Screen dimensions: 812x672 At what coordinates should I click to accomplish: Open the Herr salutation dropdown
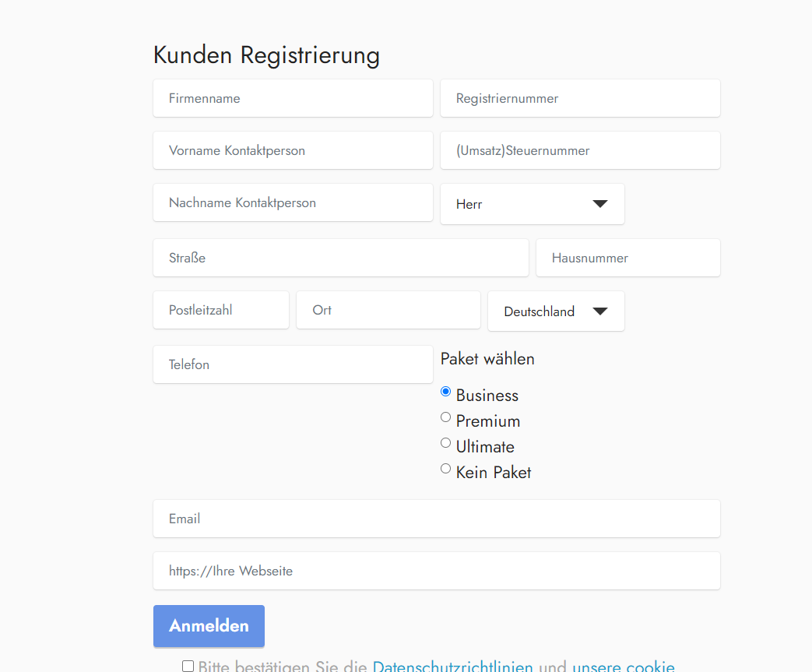532,204
